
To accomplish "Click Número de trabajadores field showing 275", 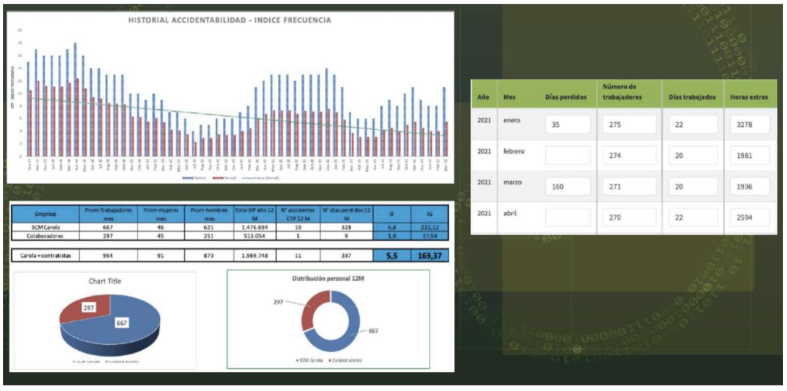I will click(x=629, y=124).
